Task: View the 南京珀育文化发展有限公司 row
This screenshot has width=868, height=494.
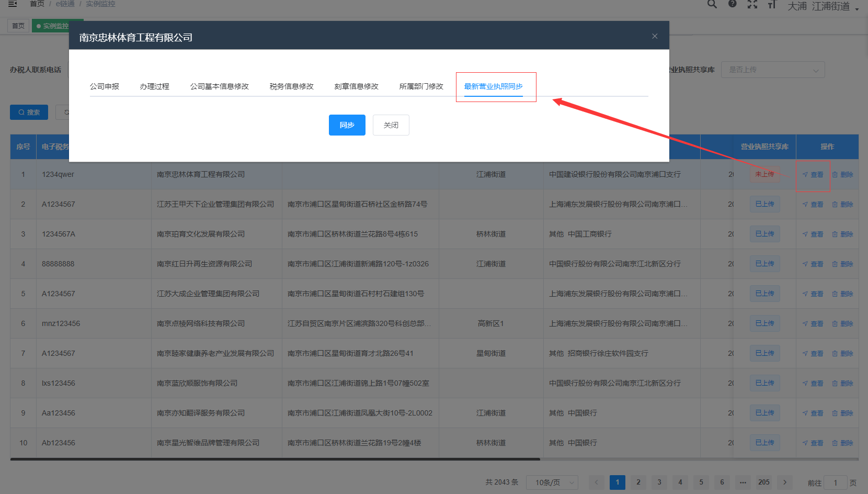Action: point(813,234)
